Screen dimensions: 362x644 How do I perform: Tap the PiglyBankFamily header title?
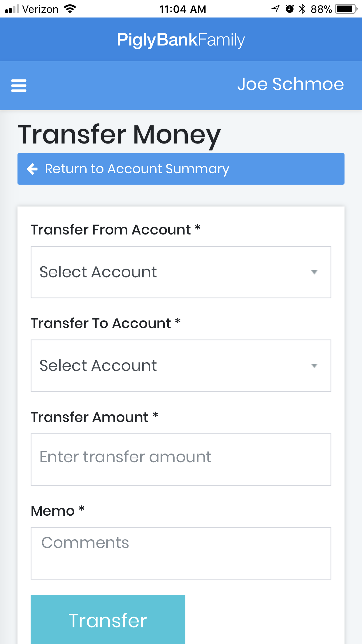[x=181, y=40]
